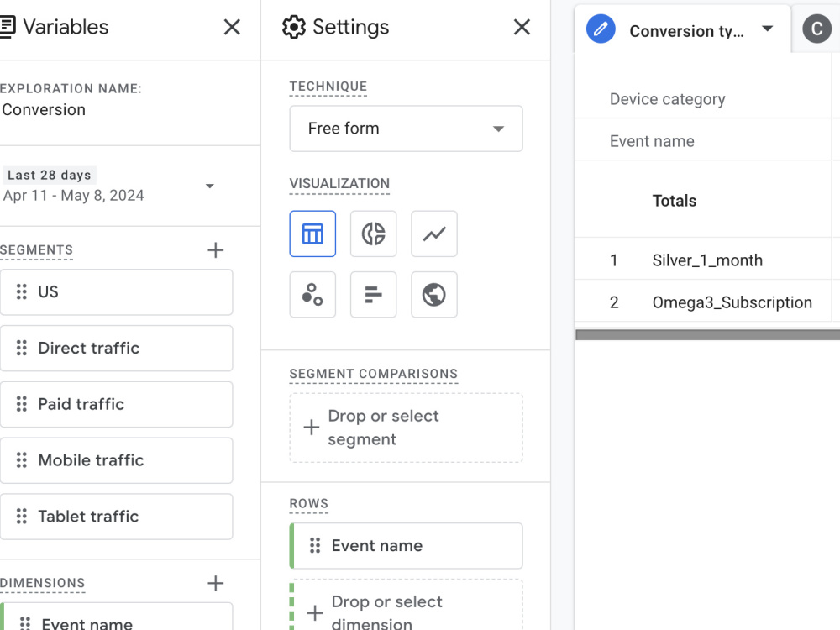Select the Paid traffic segment

pyautogui.click(x=116, y=405)
